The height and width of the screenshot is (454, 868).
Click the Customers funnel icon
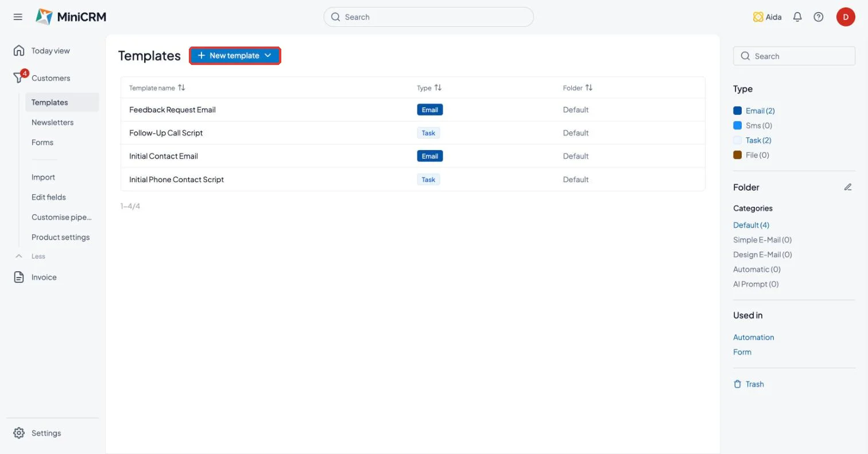click(19, 78)
